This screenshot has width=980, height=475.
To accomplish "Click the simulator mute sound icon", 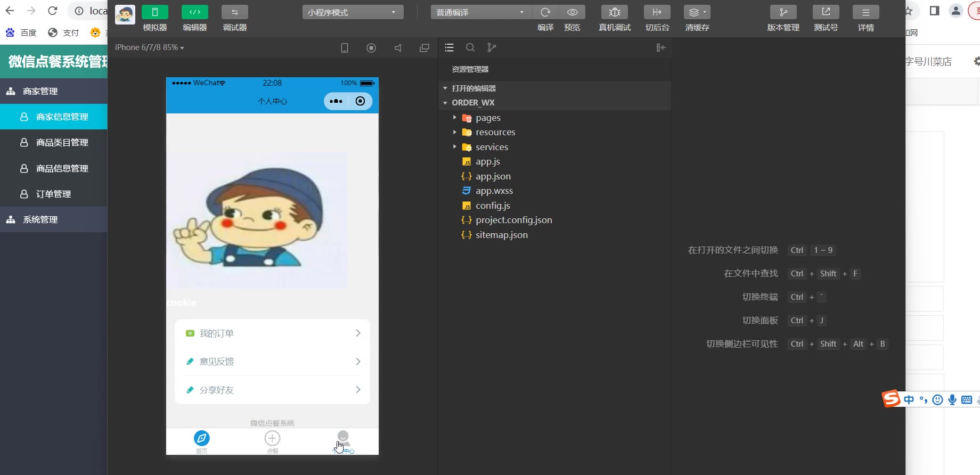I will coord(398,48).
